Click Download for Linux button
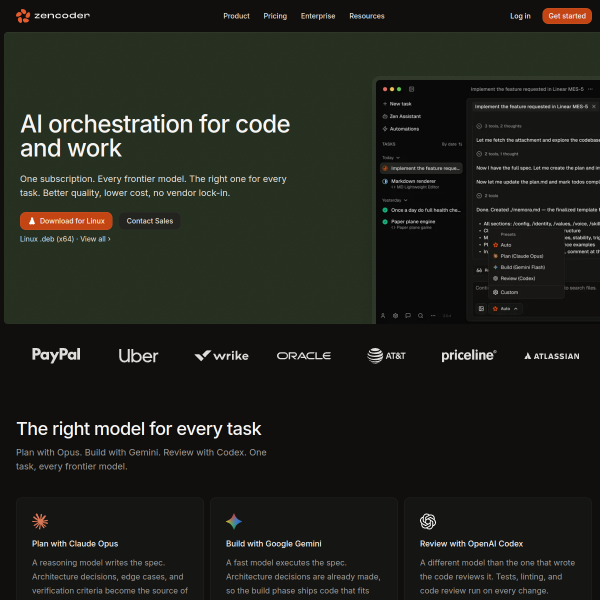The image size is (600, 600). pyautogui.click(x=66, y=221)
